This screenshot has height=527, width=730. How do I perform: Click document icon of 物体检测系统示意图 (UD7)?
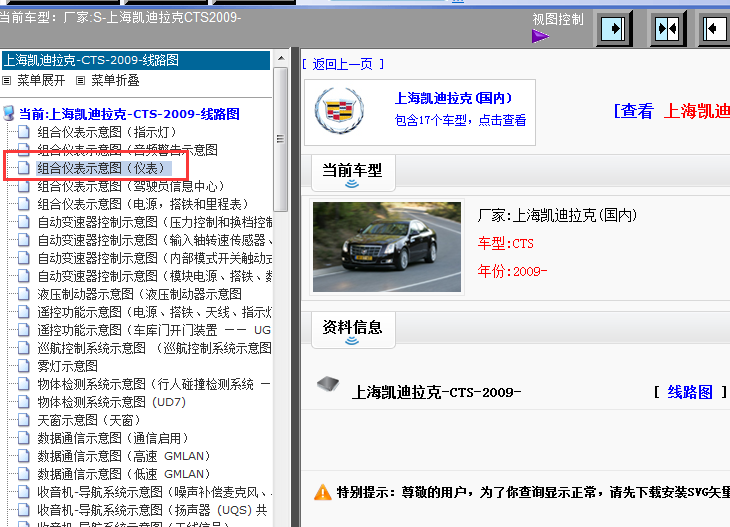24,402
